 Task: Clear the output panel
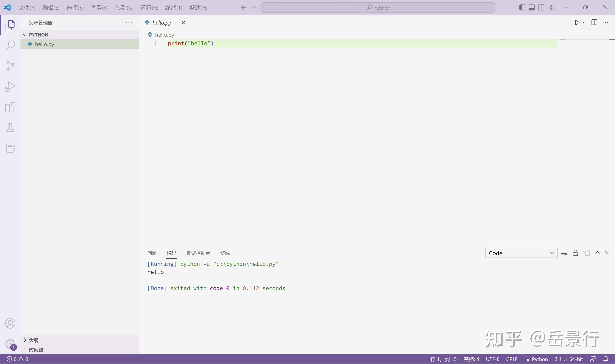click(x=564, y=253)
